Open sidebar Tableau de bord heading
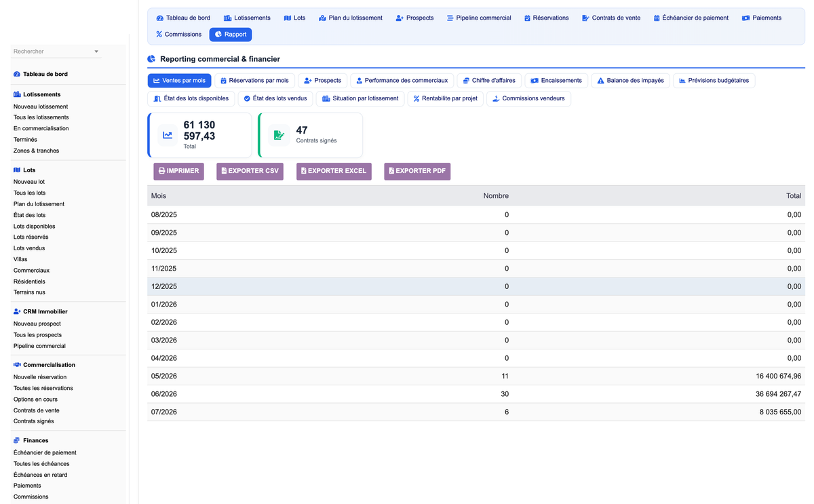The width and height of the screenshot is (814, 504). point(45,74)
